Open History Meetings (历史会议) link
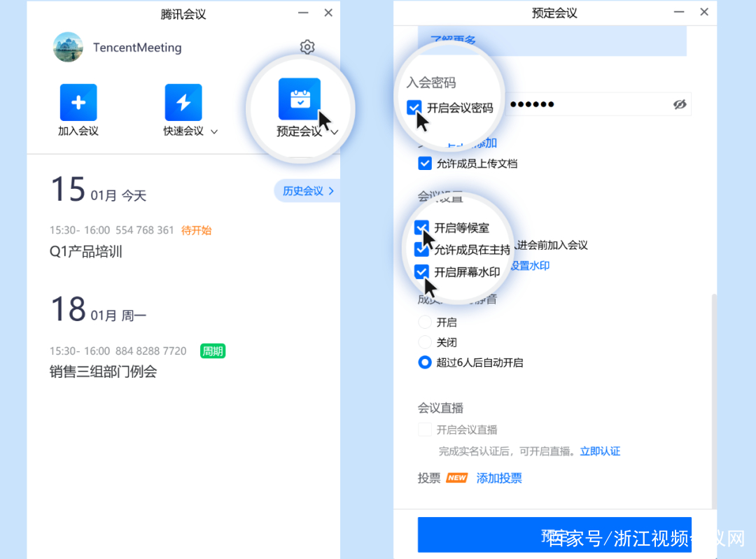The height and width of the screenshot is (559, 756). click(307, 191)
